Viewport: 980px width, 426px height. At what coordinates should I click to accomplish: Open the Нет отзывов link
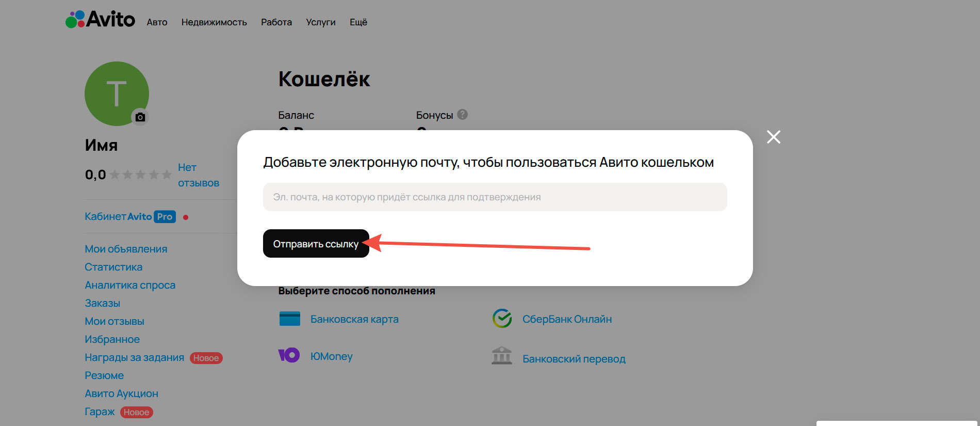199,175
